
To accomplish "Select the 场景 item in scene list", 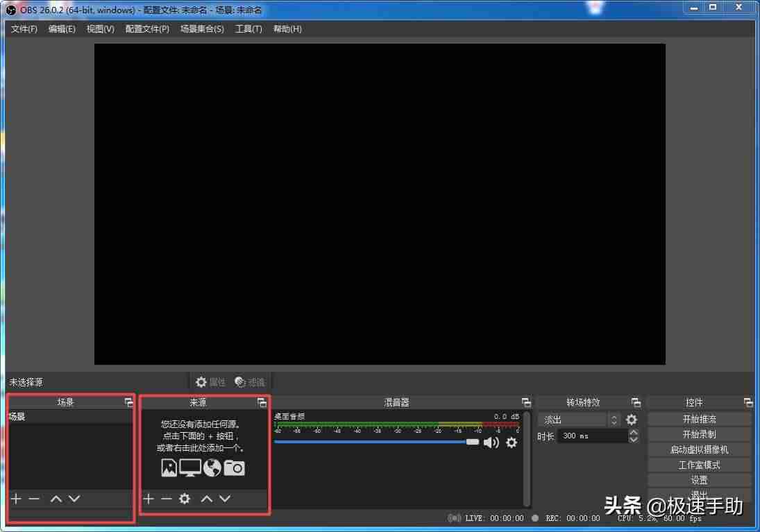I will tap(70, 417).
